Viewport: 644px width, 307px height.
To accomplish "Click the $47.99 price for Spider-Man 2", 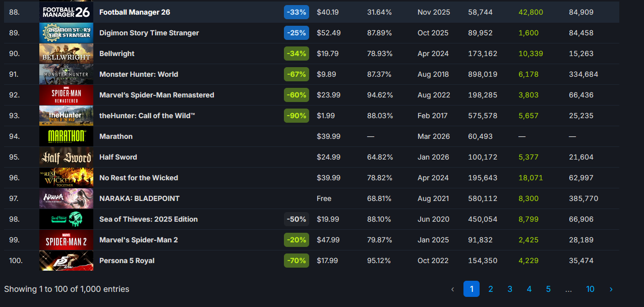I will pos(328,240).
